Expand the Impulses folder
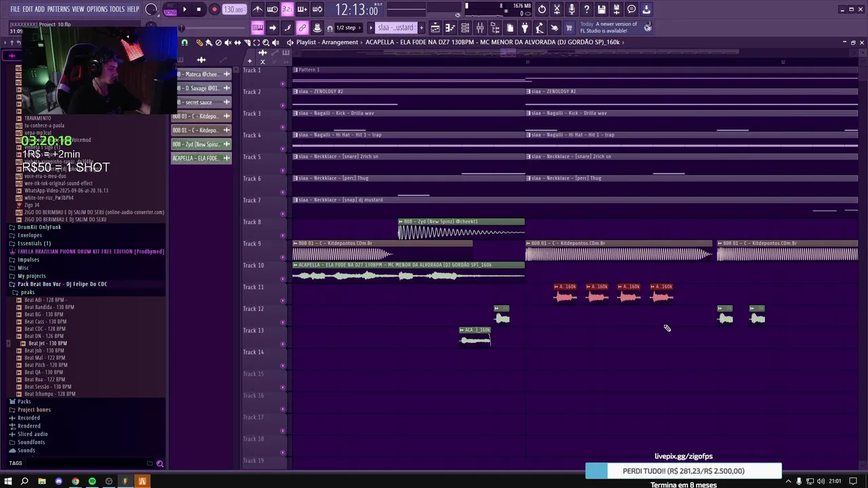This screenshot has height=488, width=868. click(x=28, y=260)
